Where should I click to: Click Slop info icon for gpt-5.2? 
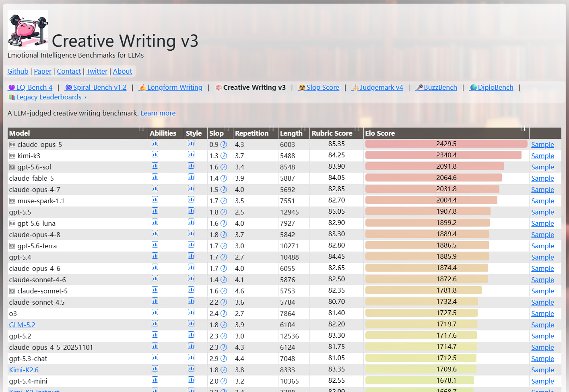(224, 336)
